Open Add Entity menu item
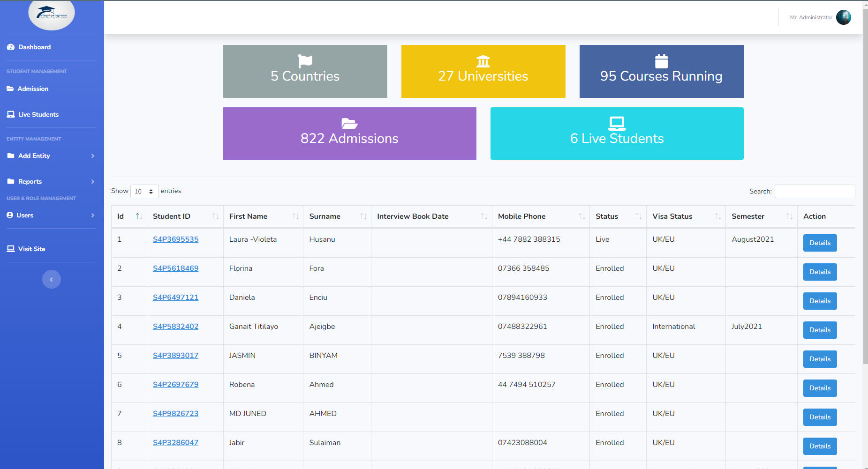The width and height of the screenshot is (868, 469). (34, 156)
